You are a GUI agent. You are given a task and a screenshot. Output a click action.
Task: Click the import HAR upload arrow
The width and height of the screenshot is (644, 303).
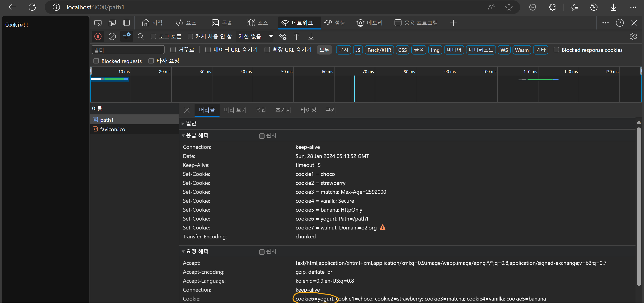296,36
